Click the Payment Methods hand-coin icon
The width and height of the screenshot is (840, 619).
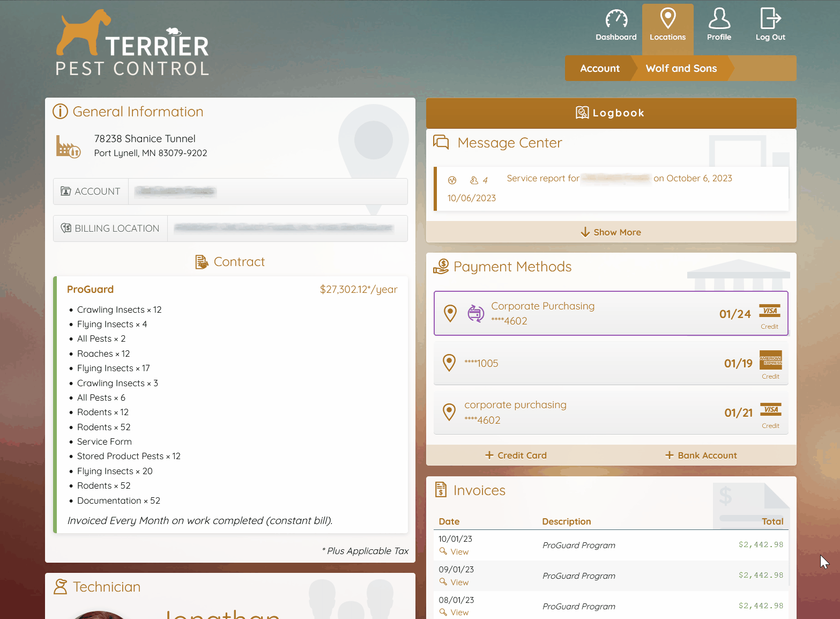point(441,266)
